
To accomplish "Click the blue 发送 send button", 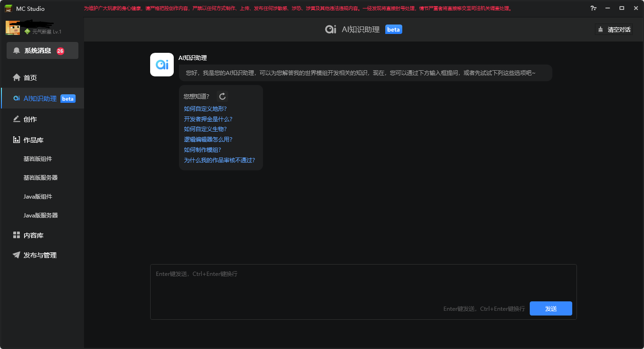I will pos(551,308).
